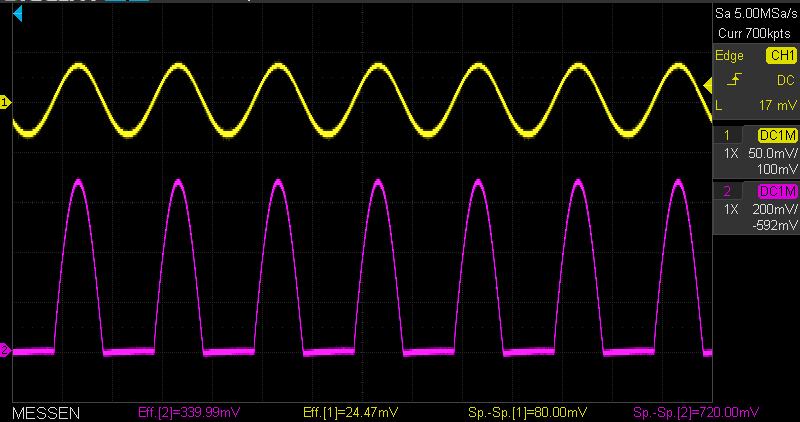Click the Eff.[2]=339.99mV measurement
The height and width of the screenshot is (422, 800).
189,412
